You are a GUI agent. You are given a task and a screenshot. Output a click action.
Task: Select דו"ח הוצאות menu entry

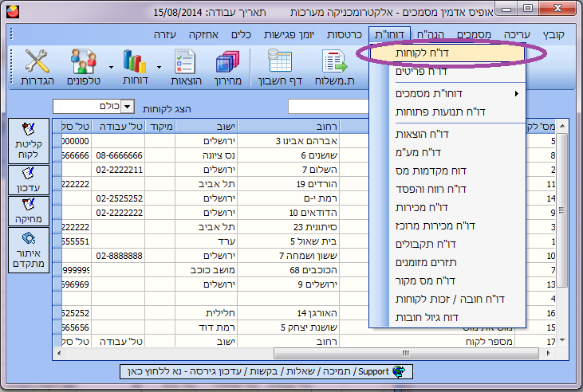447,134
